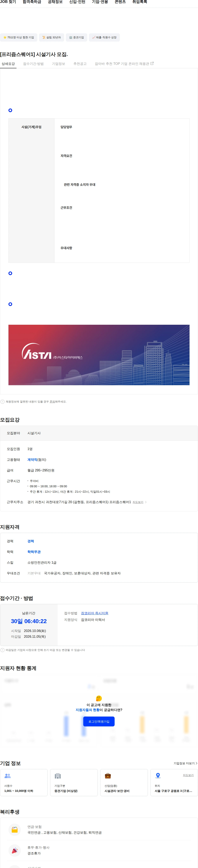Click the 월급 295~295만원 salary text

(41, 470)
